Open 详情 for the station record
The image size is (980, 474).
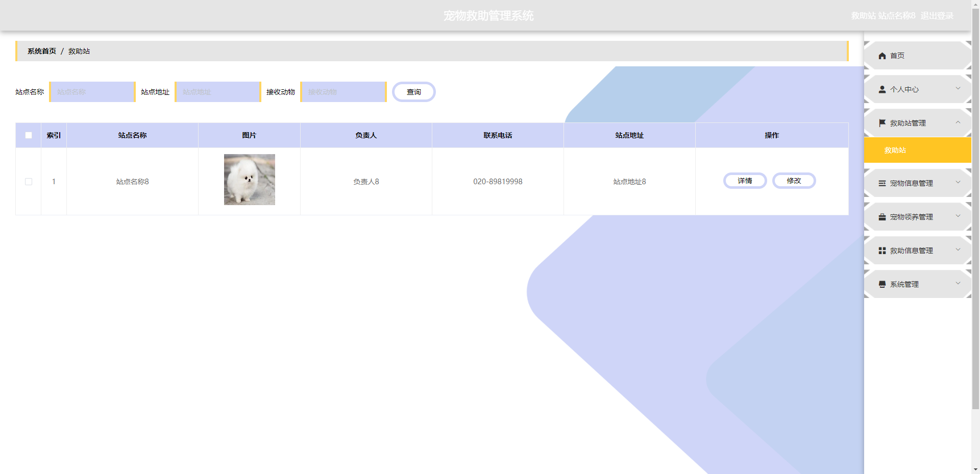pyautogui.click(x=745, y=181)
